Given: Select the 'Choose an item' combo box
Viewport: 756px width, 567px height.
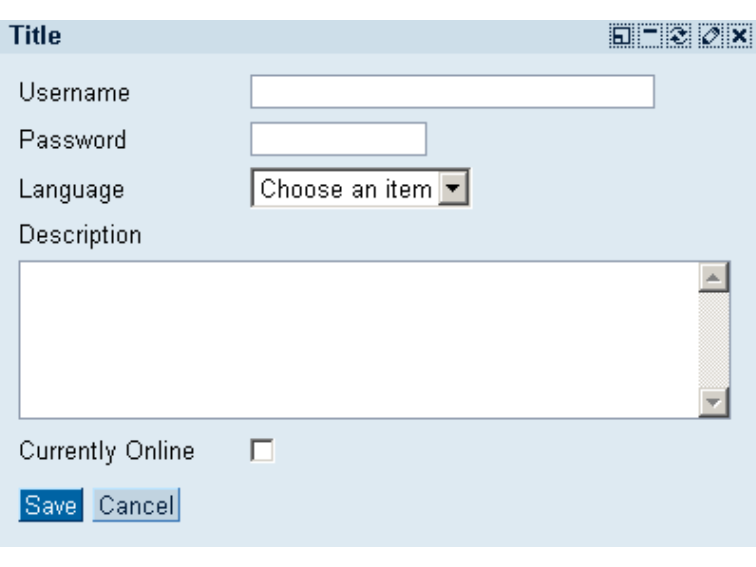Looking at the screenshot, I should (346, 188).
